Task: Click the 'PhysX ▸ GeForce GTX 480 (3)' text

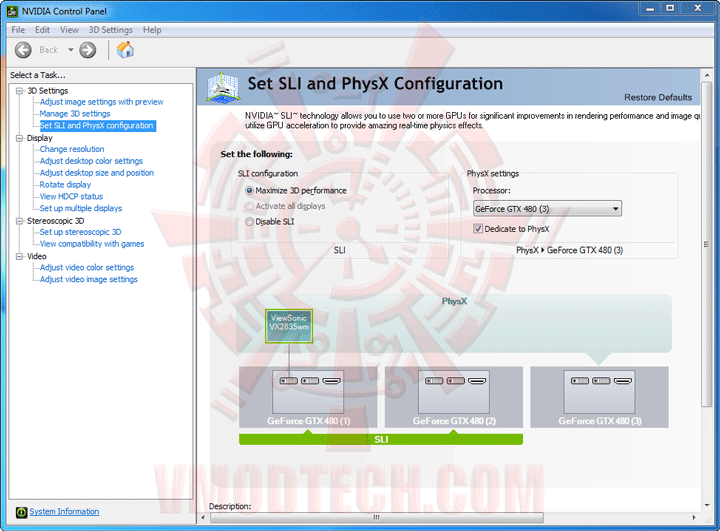Action: [569, 250]
